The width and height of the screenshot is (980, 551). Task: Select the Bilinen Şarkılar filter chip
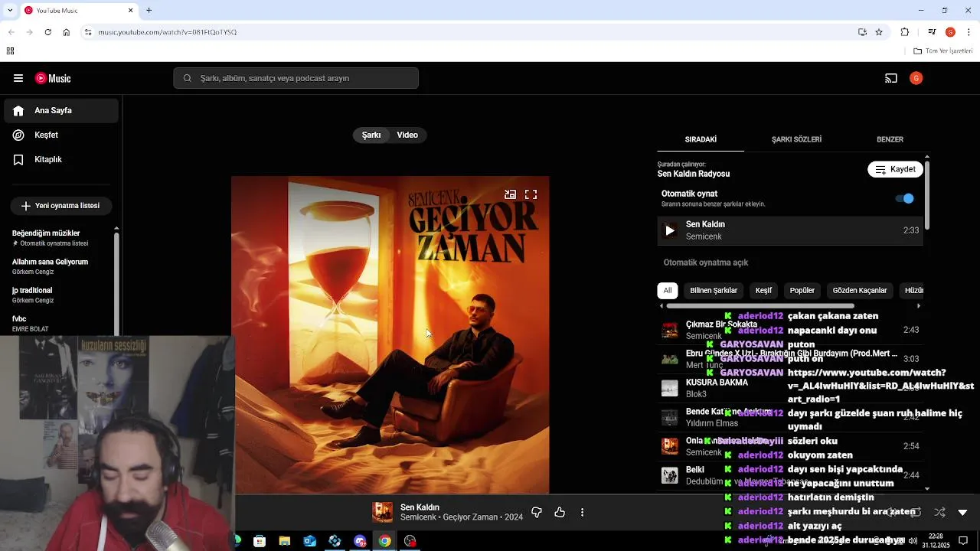714,291
